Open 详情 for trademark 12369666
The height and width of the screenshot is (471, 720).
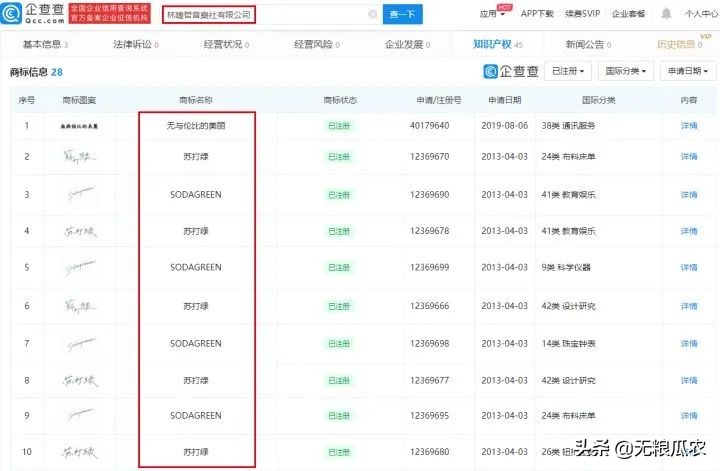689,306
